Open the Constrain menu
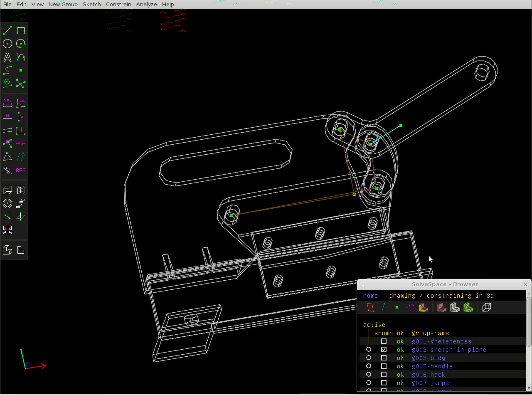532x395 pixels. click(x=119, y=4)
